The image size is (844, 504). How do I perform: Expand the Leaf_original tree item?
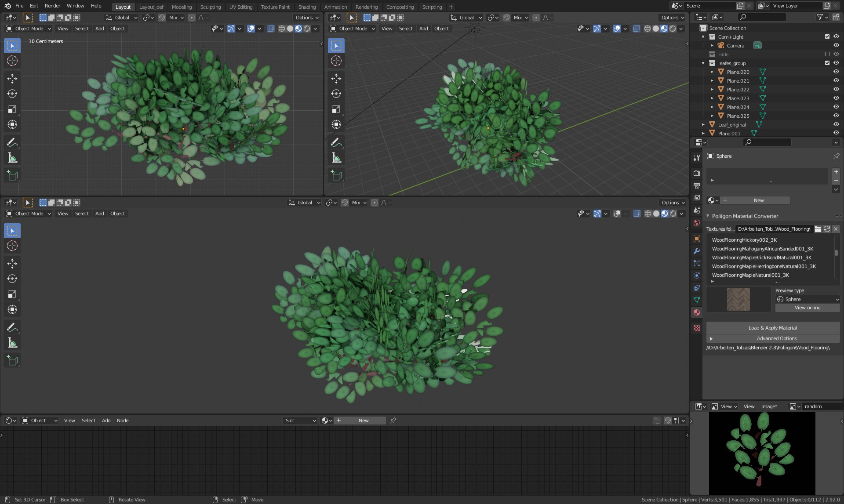[703, 125]
